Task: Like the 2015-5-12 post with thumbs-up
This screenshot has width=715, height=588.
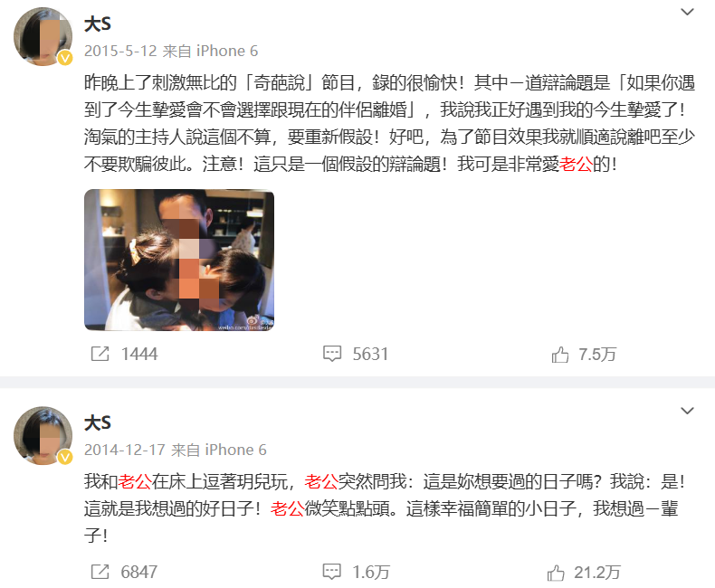Action: 560,355
